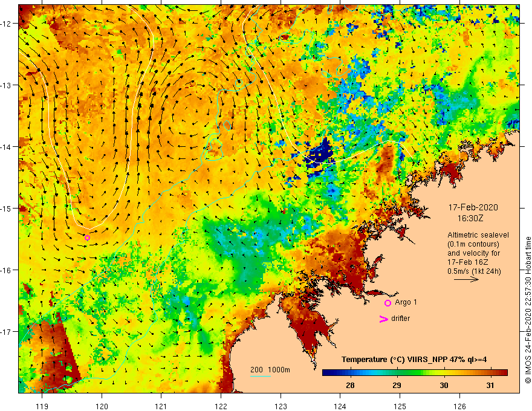Click the latitude axis label -14

pos(6,147)
